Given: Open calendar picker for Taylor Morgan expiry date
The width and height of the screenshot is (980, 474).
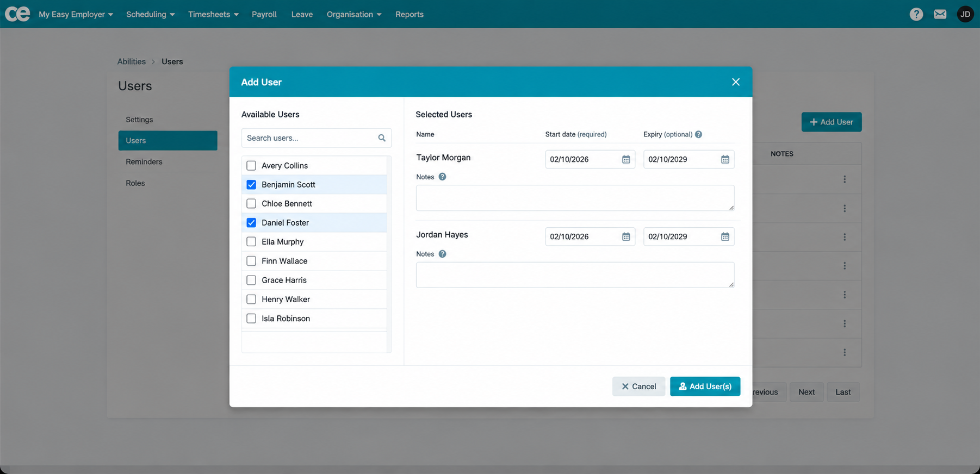Looking at the screenshot, I should coord(725,159).
